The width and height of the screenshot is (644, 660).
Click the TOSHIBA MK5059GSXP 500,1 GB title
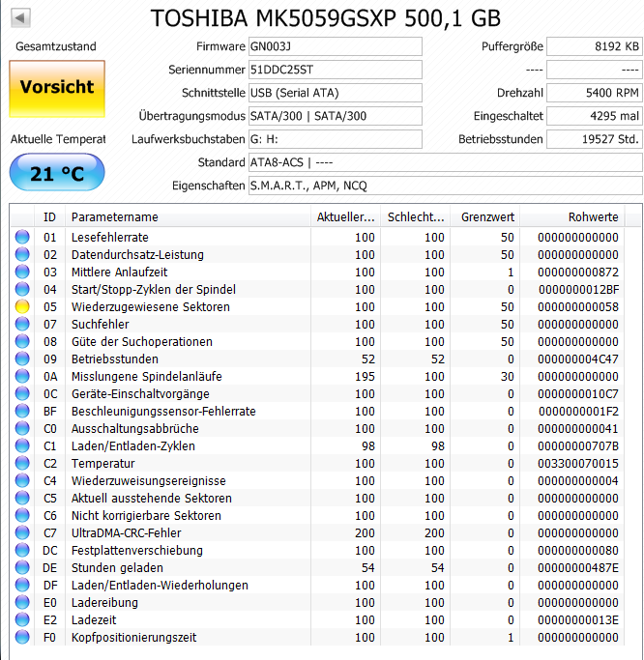point(325,18)
